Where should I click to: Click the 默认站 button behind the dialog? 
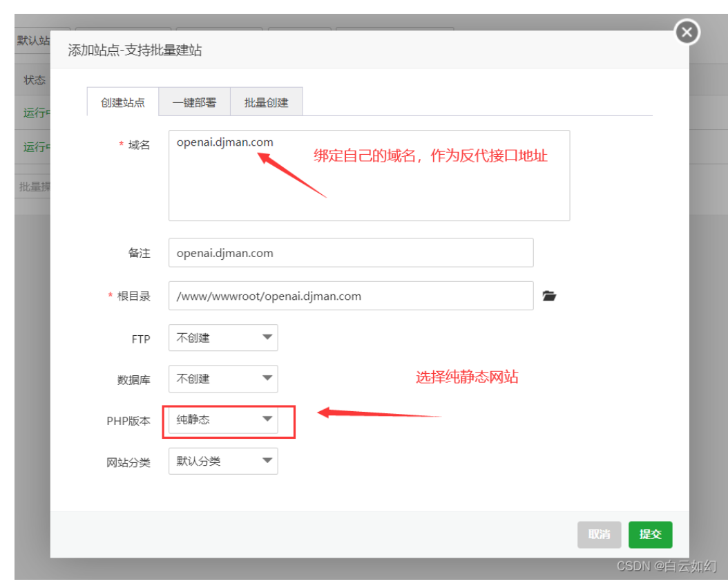tap(32, 41)
